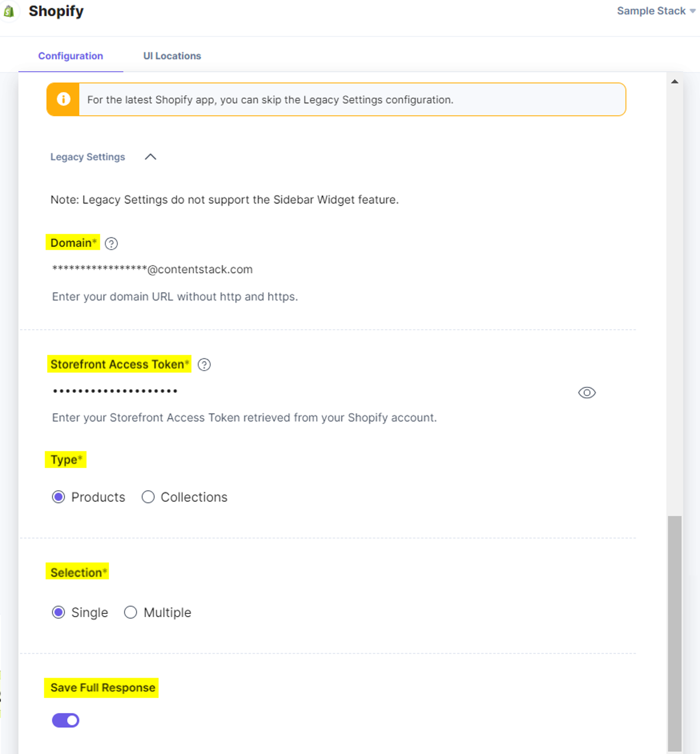
Task: Collapse the Legacy Settings section chevron
Action: (x=150, y=157)
